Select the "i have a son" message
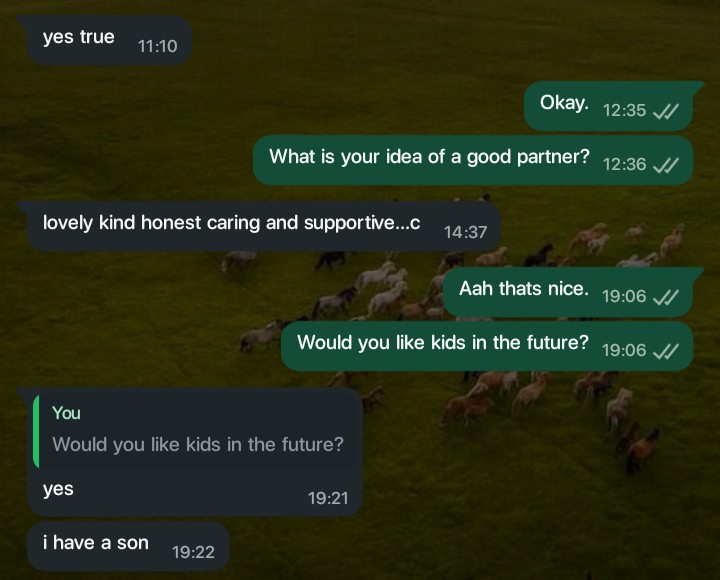This screenshot has width=720, height=580. click(x=96, y=543)
